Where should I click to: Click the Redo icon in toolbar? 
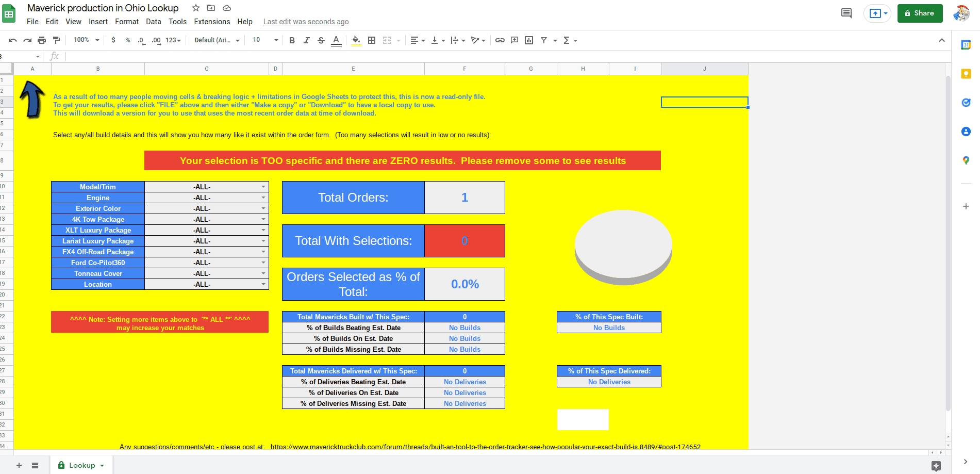coord(27,40)
